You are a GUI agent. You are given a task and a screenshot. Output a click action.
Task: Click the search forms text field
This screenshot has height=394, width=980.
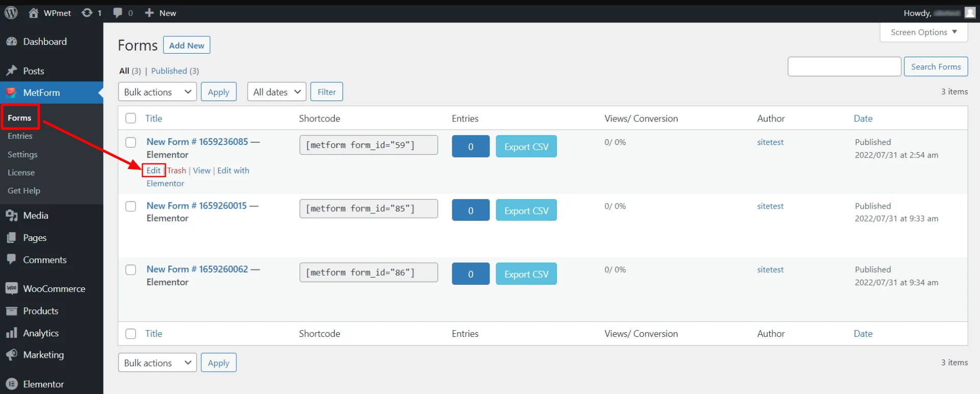(844, 67)
